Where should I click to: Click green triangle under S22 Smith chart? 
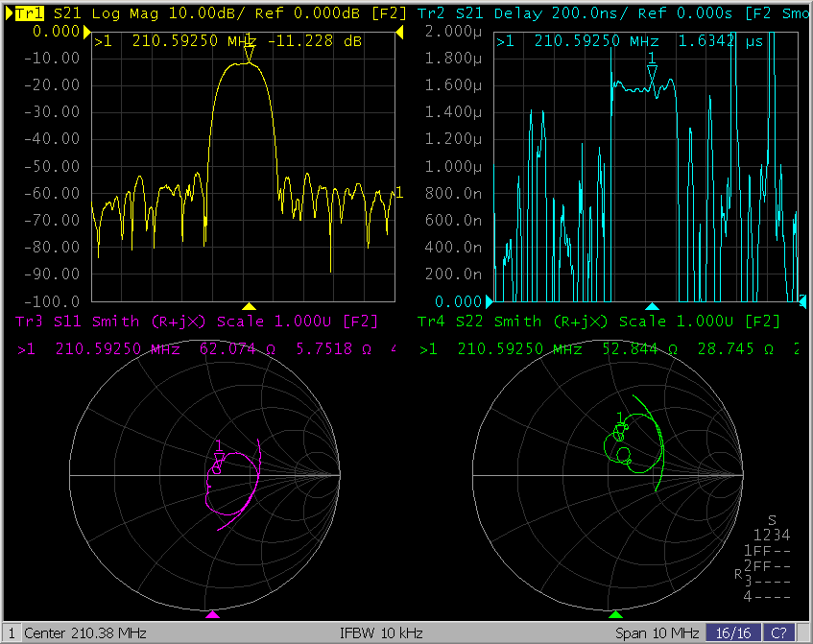point(615,613)
